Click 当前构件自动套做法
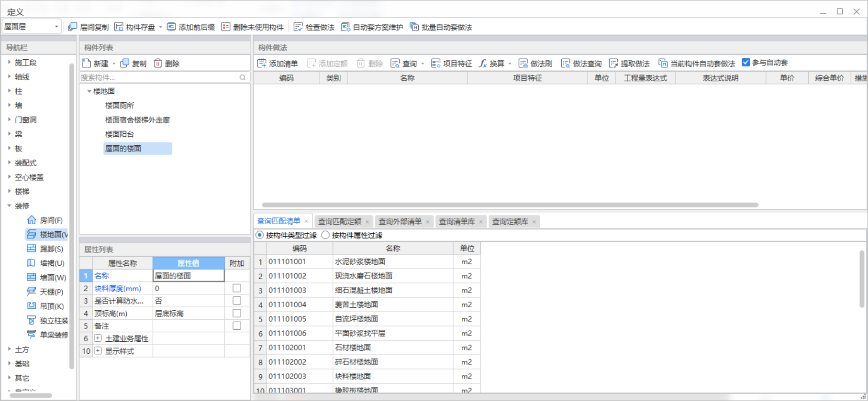Viewport: 868px width, 401px height. [x=697, y=63]
